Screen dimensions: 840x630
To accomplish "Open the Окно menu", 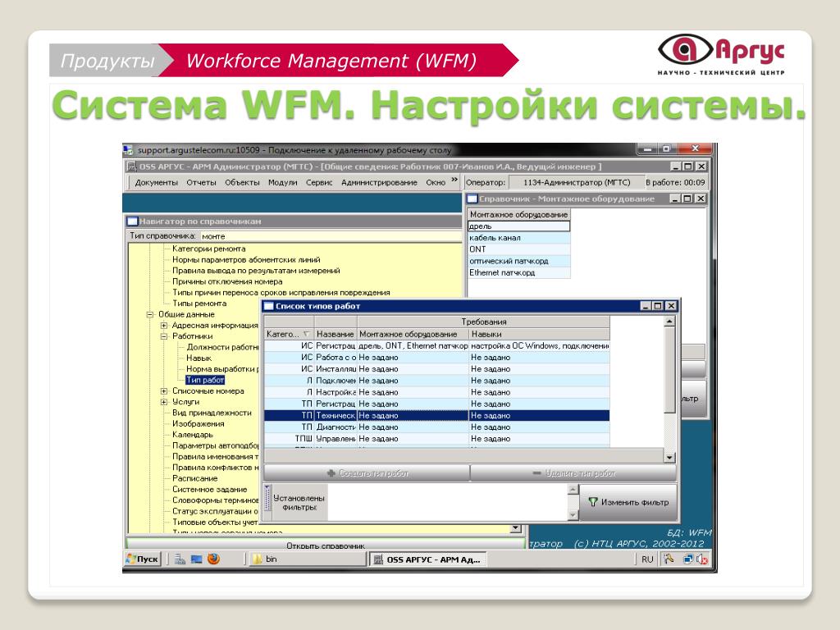I will pyautogui.click(x=436, y=183).
